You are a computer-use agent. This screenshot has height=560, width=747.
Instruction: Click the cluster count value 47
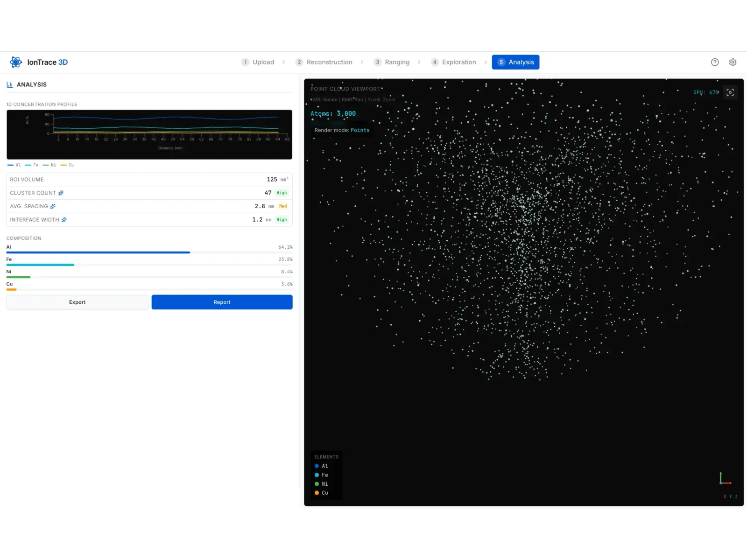pos(268,193)
